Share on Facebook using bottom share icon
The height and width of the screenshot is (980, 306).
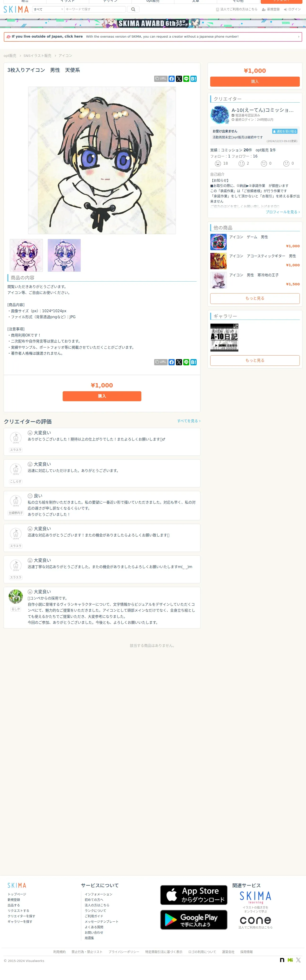[172, 362]
